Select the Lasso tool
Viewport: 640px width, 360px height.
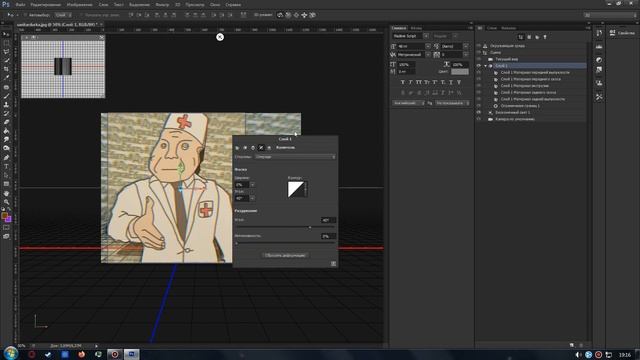[6, 52]
